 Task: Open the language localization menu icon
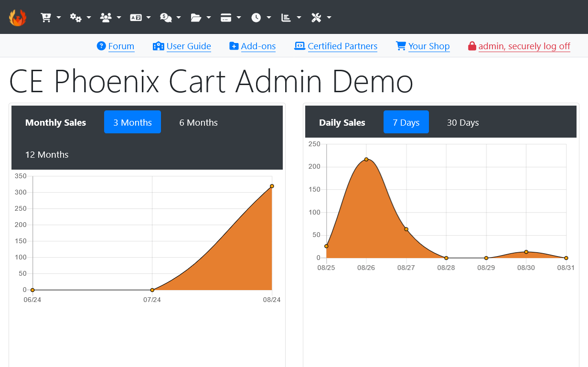136,18
